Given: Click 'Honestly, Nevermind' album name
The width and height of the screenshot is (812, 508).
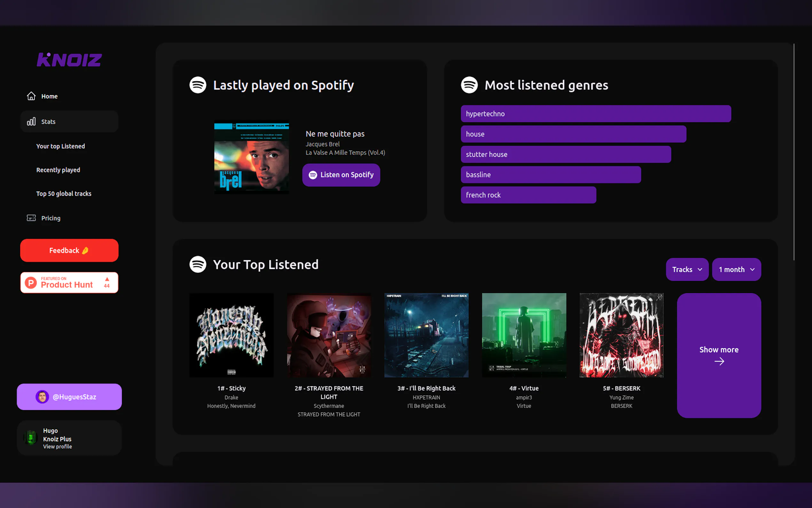Looking at the screenshot, I should click(231, 406).
